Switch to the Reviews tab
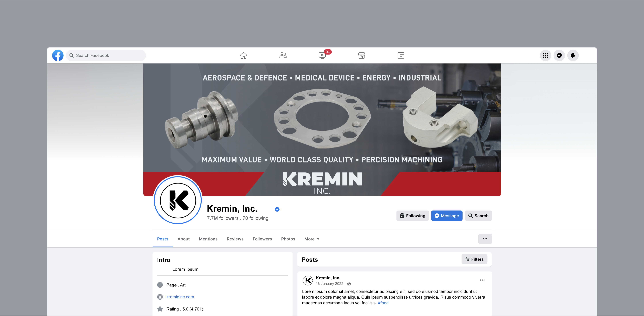Viewport: 644px width, 316px height. pos(235,239)
